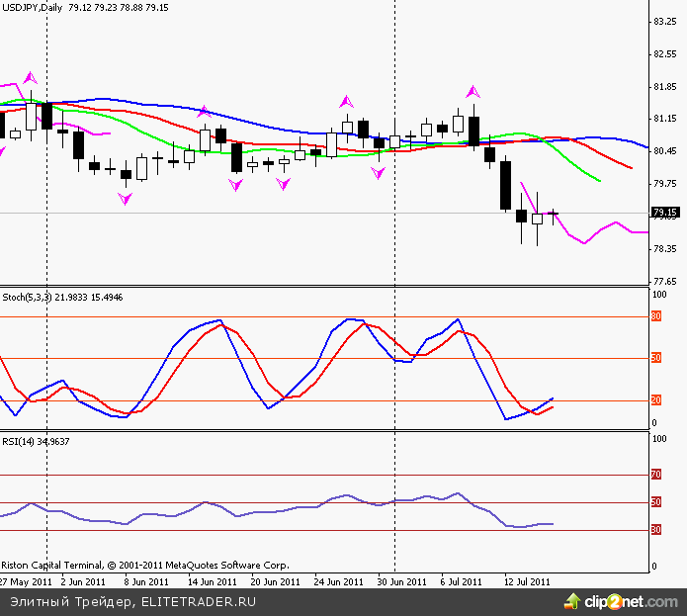Viewport: 687px width, 616px height.
Task: Click the down-fractal arrow left of the 30 Jun dashed line
Action: pyautogui.click(x=378, y=173)
